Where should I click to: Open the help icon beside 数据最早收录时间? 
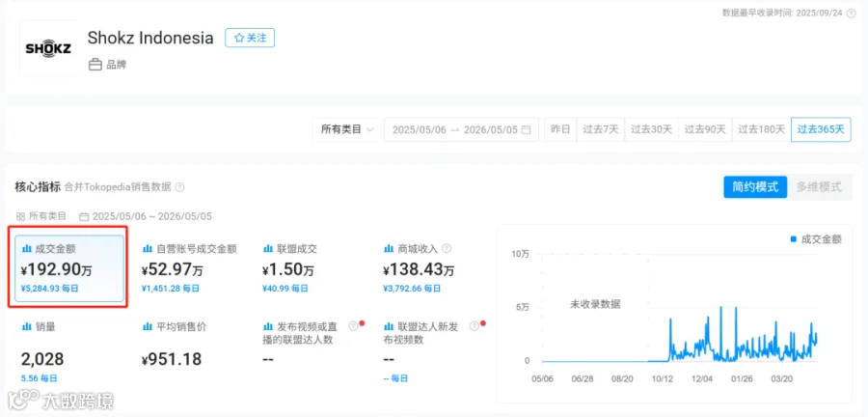pos(851,14)
